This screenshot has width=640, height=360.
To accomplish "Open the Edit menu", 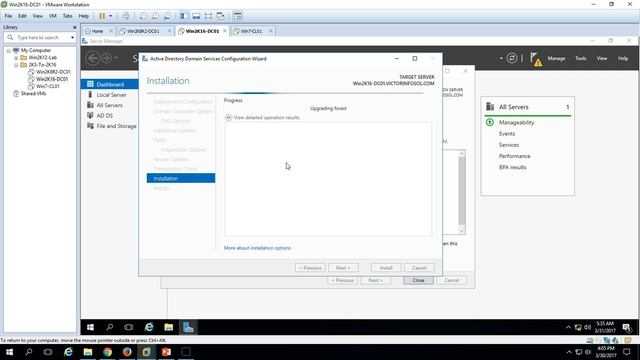I will 22,16.
